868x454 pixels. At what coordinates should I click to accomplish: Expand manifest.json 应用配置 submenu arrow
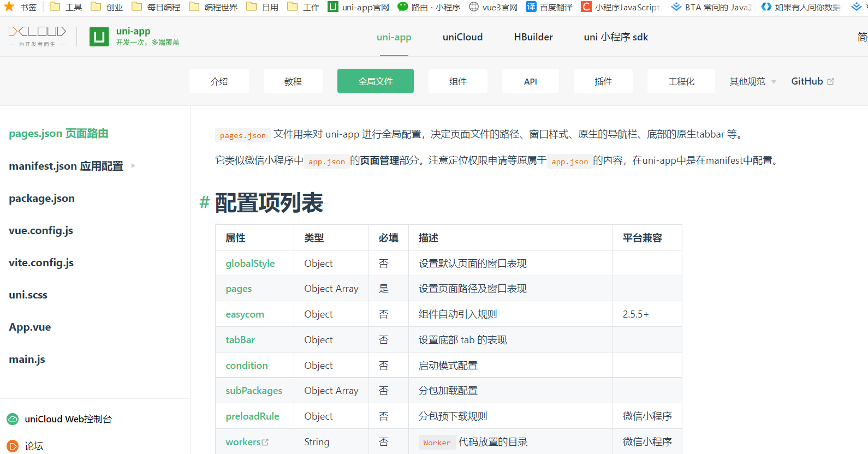pyautogui.click(x=133, y=165)
